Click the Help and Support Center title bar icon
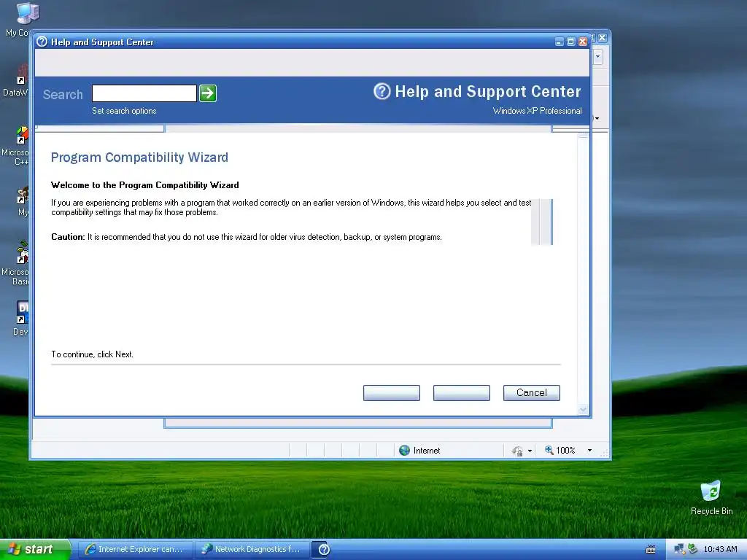 [42, 42]
